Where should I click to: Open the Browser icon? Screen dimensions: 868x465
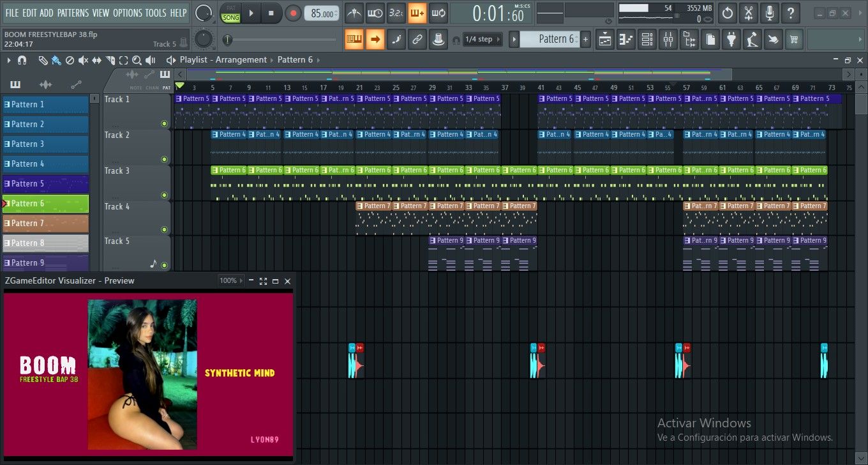(x=689, y=39)
